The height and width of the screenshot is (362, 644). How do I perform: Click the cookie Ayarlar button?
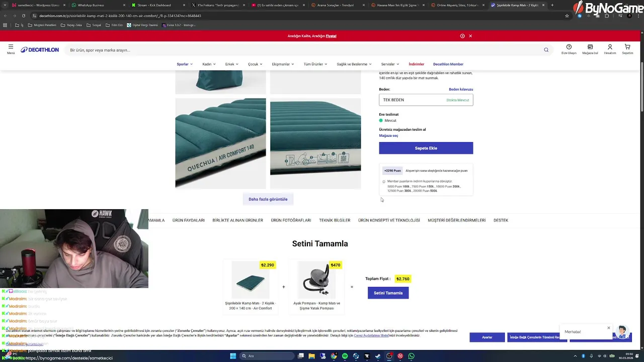pos(487,337)
